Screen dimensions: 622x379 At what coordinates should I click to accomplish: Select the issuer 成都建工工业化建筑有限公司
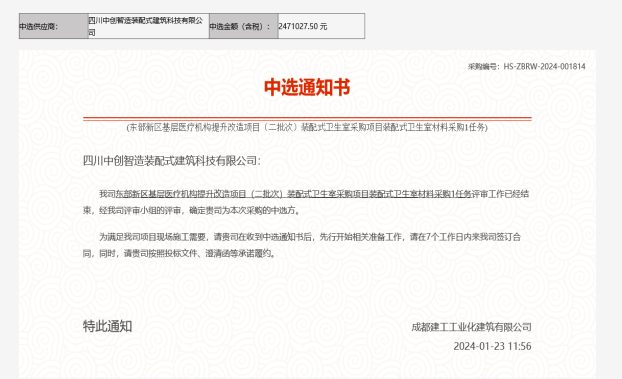point(471,327)
